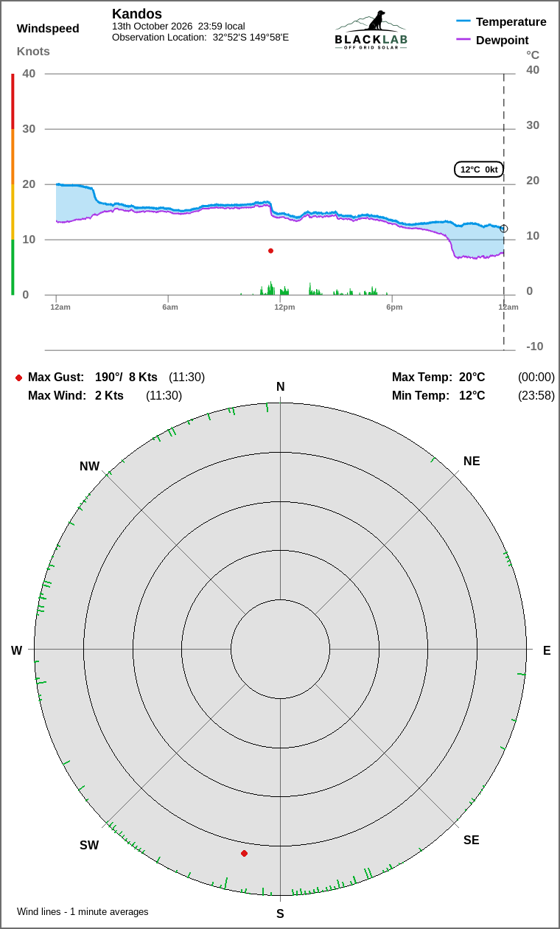The width and height of the screenshot is (560, 929).
Task: Click the wind speed color scale bar
Action: (13, 184)
